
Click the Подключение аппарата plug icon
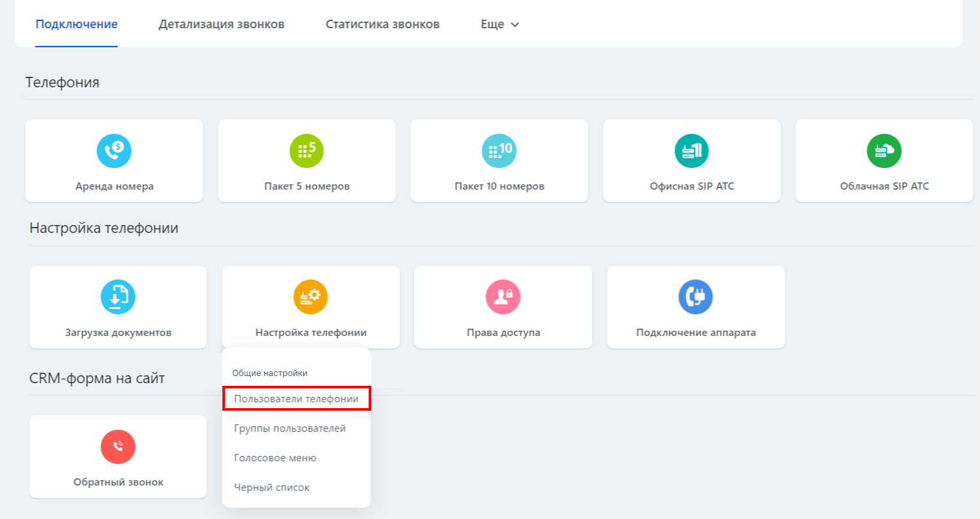pyautogui.click(x=695, y=297)
